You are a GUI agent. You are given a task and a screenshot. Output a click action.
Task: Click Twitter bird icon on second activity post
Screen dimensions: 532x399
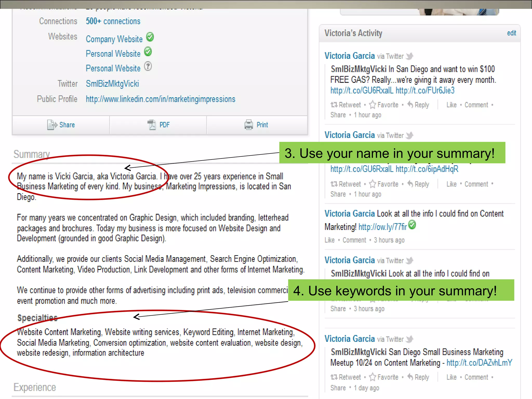click(x=410, y=135)
